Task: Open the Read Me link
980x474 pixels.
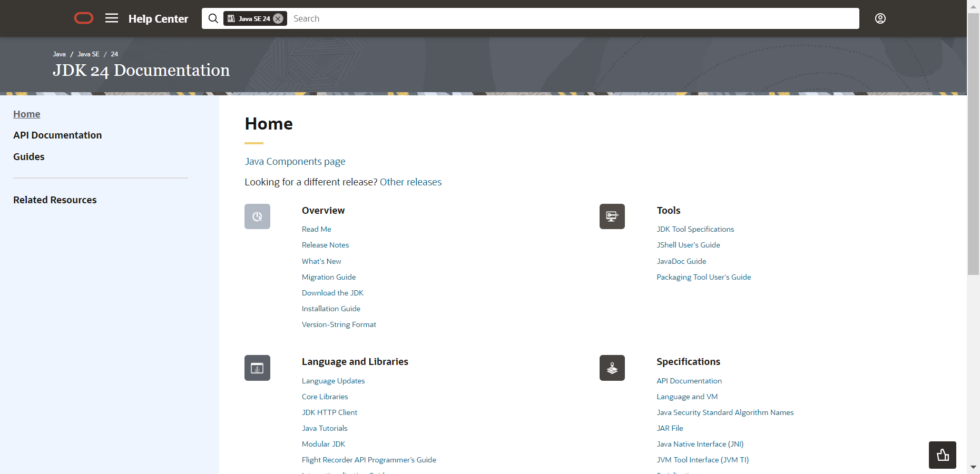Action: click(317, 229)
